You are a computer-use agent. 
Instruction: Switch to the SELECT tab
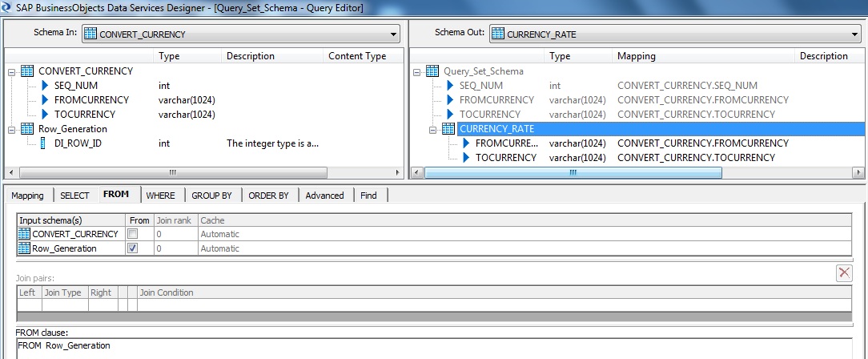tap(74, 196)
